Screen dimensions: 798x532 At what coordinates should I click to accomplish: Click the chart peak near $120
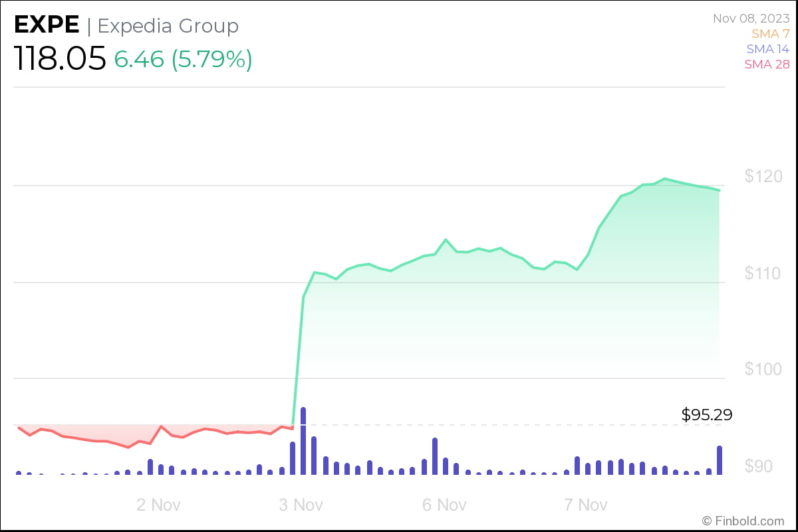point(665,178)
